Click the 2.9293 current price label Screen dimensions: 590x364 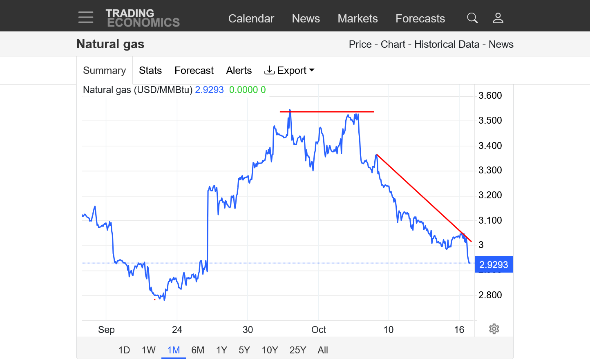[494, 265]
